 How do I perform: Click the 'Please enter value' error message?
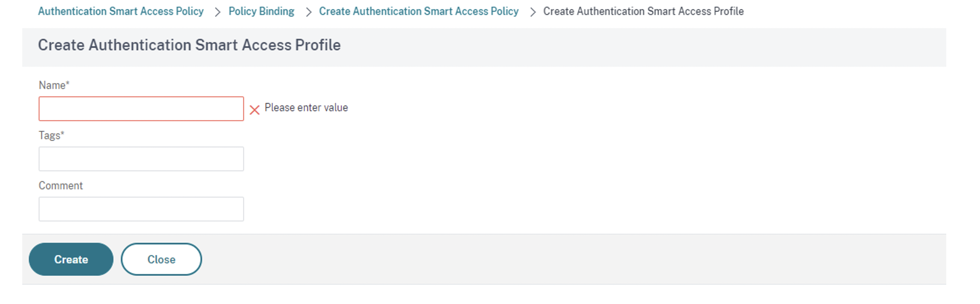306,108
